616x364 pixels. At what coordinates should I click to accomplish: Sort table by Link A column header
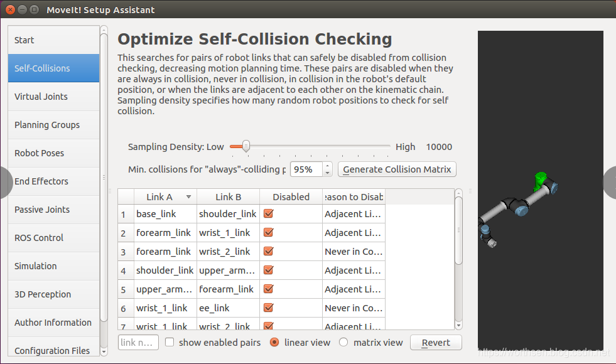165,196
